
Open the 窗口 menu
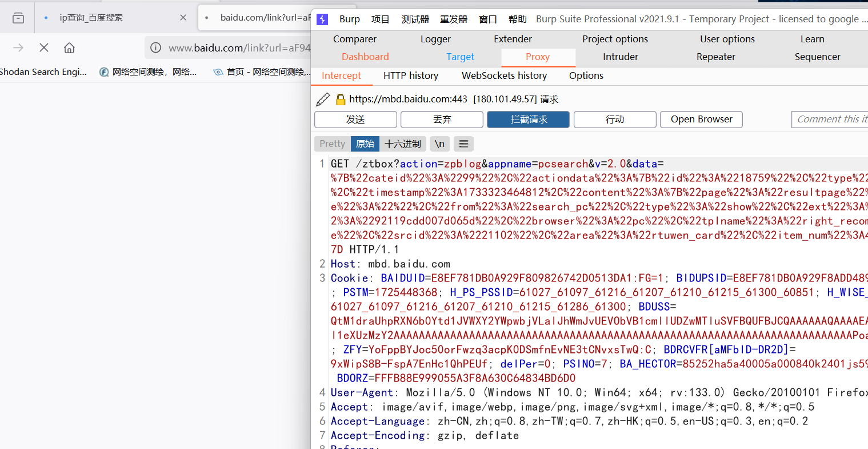point(488,19)
